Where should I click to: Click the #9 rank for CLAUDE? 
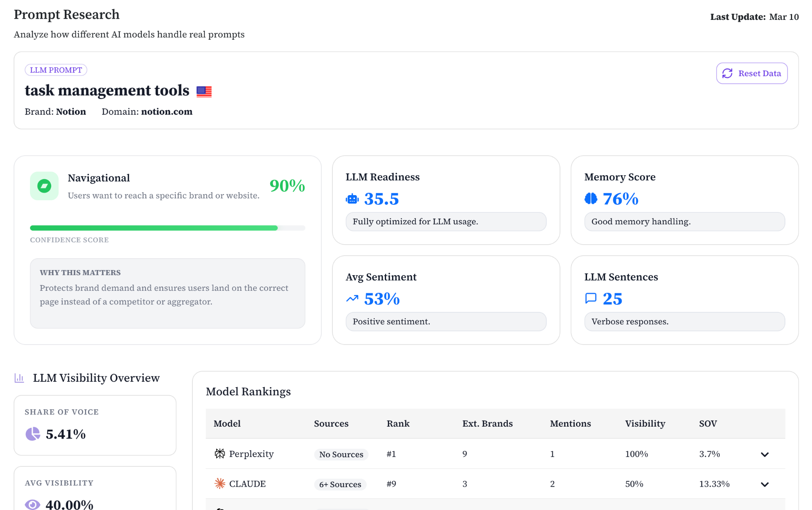[x=391, y=484]
